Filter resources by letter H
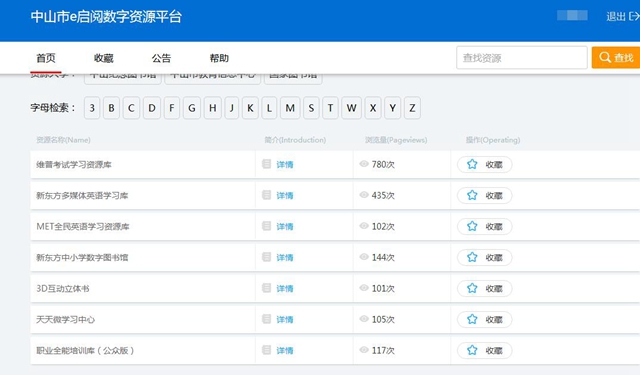 (213, 108)
